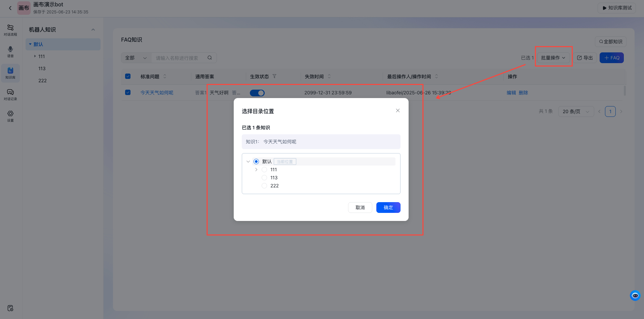The image size is (644, 319).
Task: Toggle the 生效状态 switch for 今天天气如何呢
Action: pyautogui.click(x=257, y=93)
